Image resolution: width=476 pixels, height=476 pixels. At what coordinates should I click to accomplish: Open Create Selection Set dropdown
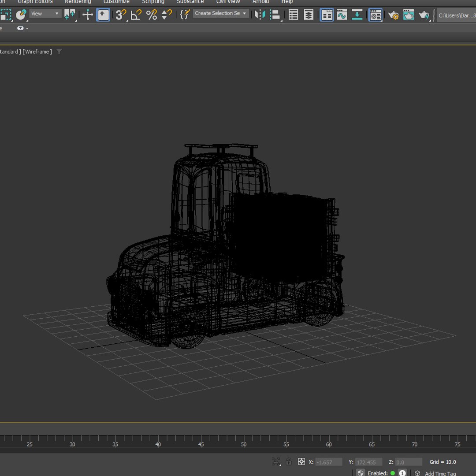coord(221,13)
